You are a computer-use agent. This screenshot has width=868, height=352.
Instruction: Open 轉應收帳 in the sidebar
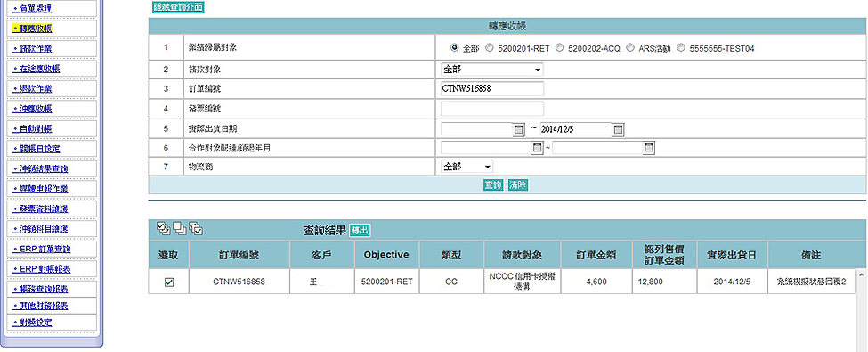click(x=33, y=29)
